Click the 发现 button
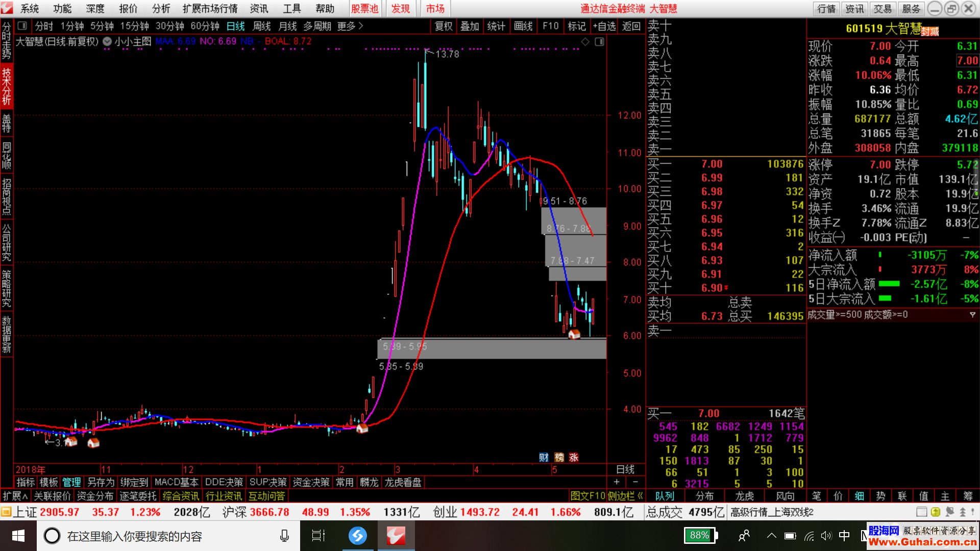The width and height of the screenshot is (980, 551). (x=401, y=9)
